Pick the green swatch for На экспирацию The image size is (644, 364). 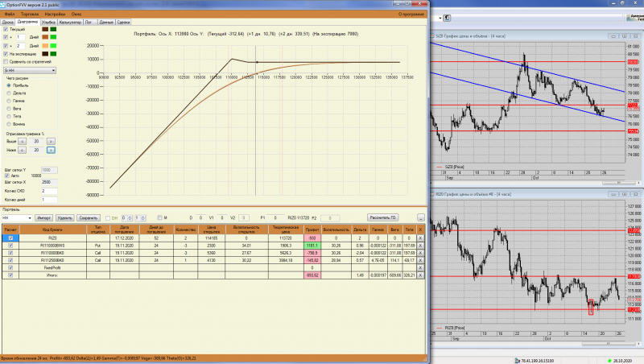pos(53,54)
